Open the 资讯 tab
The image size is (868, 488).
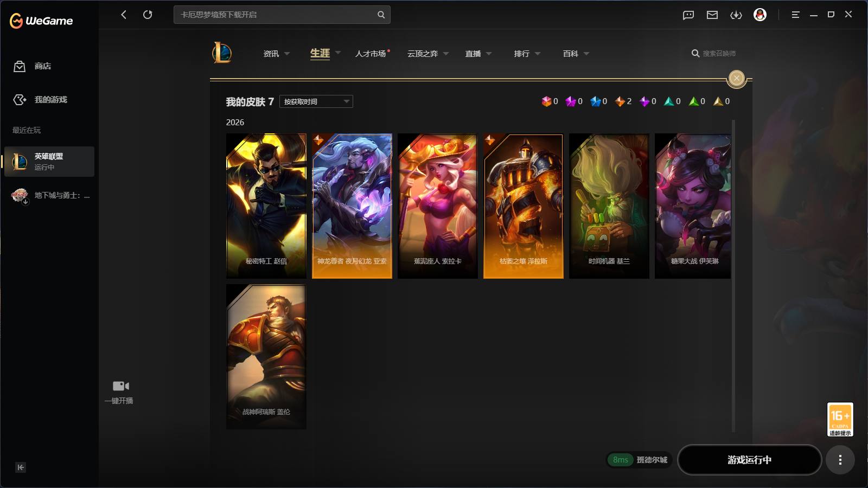click(271, 54)
